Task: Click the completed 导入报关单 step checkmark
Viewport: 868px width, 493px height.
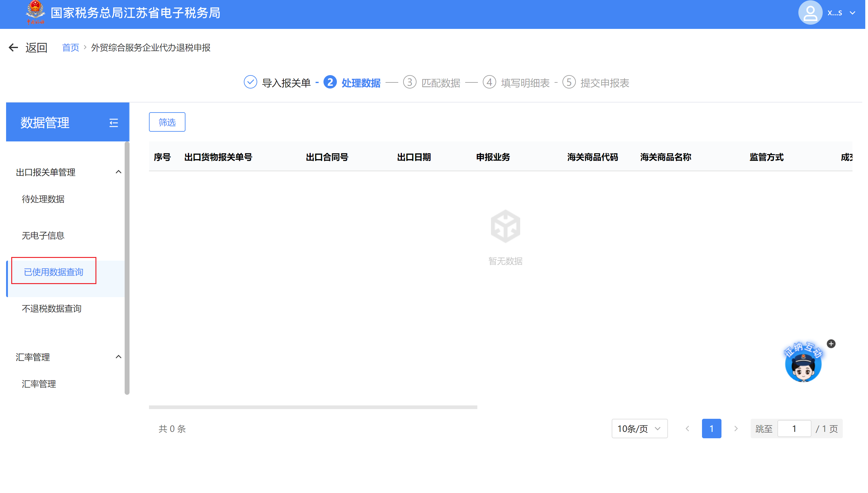Action: coord(251,82)
